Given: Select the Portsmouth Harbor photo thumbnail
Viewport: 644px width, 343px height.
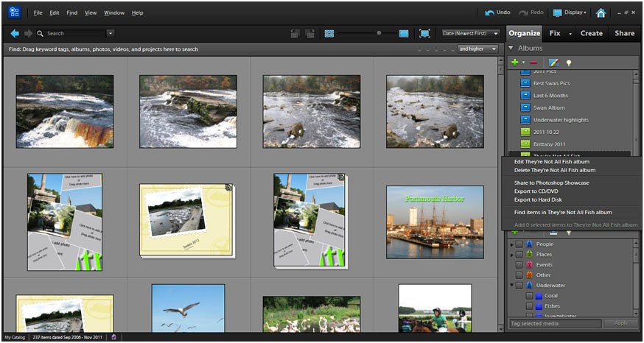Looking at the screenshot, I should coord(435,222).
